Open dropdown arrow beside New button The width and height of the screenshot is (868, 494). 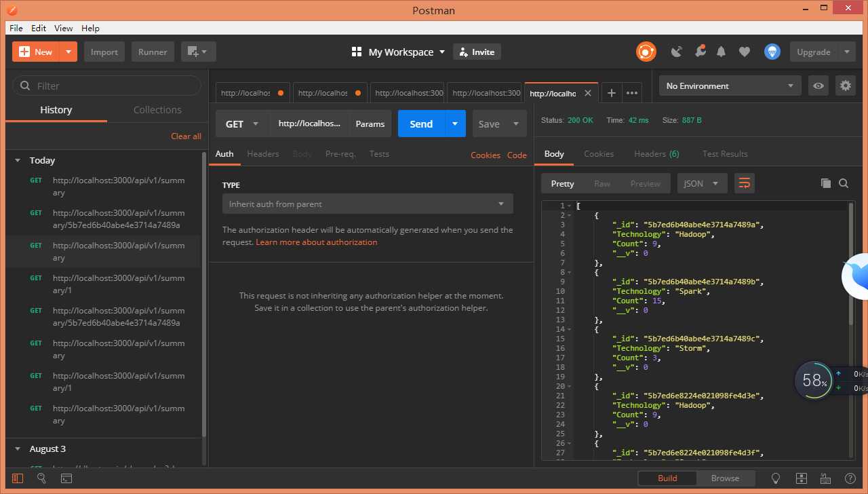[68, 52]
